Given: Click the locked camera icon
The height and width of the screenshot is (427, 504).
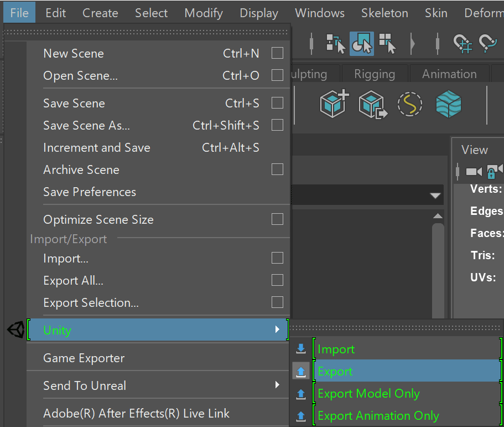Looking at the screenshot, I should pos(495,171).
